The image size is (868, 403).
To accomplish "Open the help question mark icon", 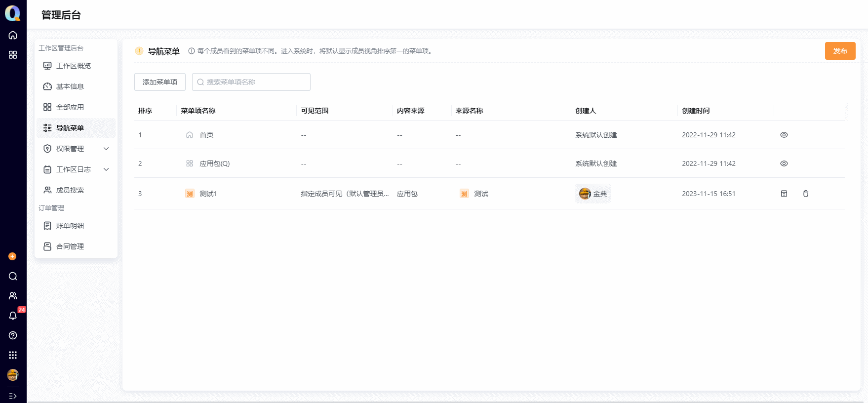I will (x=13, y=335).
